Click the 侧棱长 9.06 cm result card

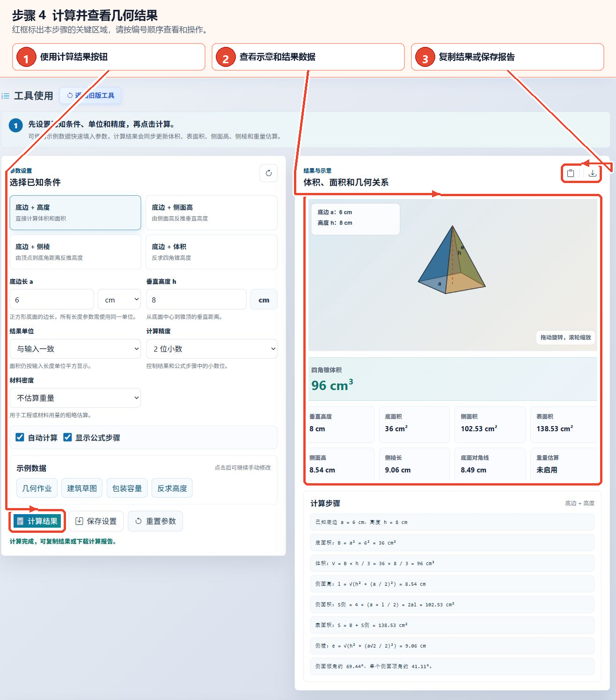coord(414,464)
